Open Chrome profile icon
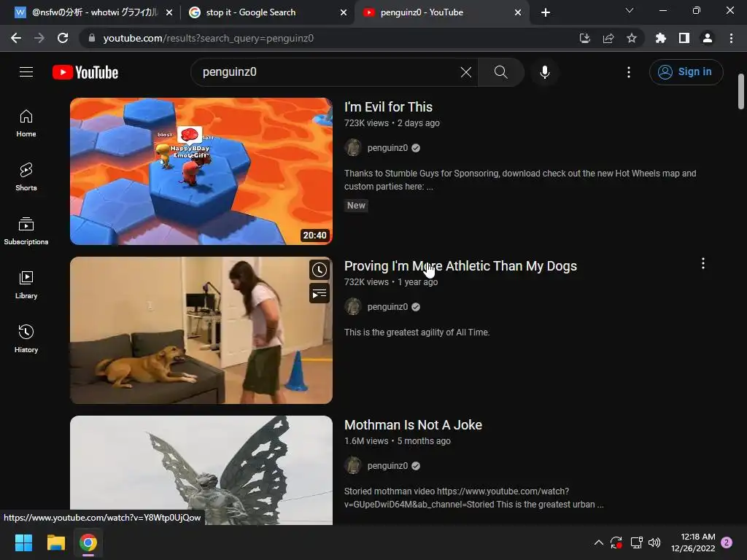Screen dimensions: 747x560 [708, 38]
